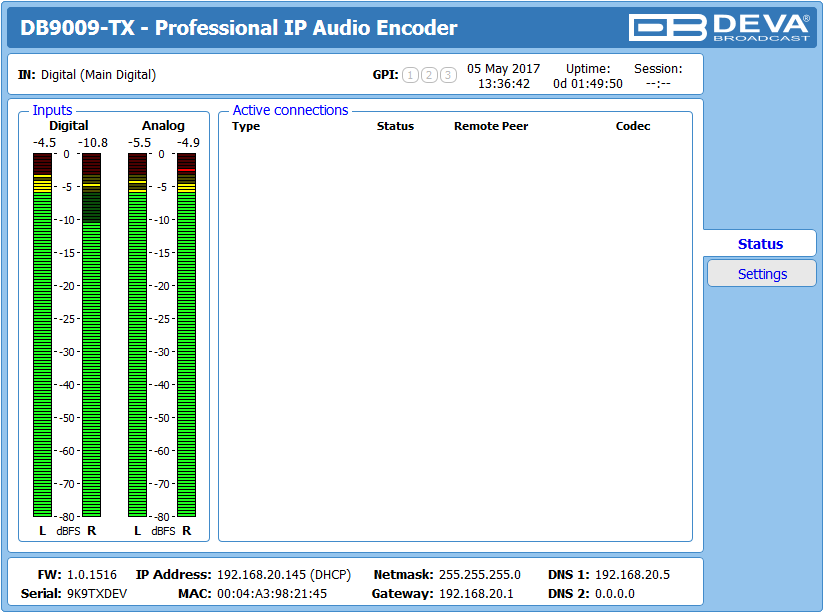The image size is (824, 613).
Task: Click the Active connections group label
Action: pyautogui.click(x=290, y=110)
